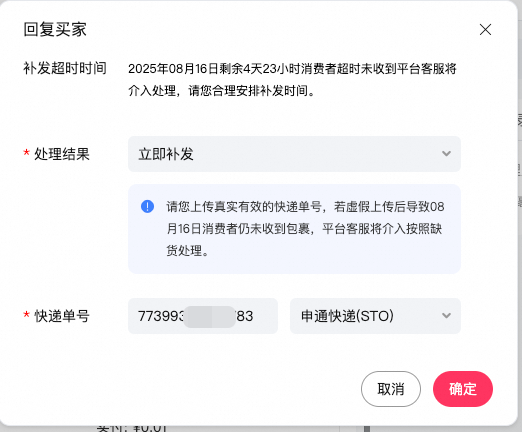Open the 处理结果 dropdown showing 立即补发
Viewport: 522px width, 432px height.
[294, 154]
